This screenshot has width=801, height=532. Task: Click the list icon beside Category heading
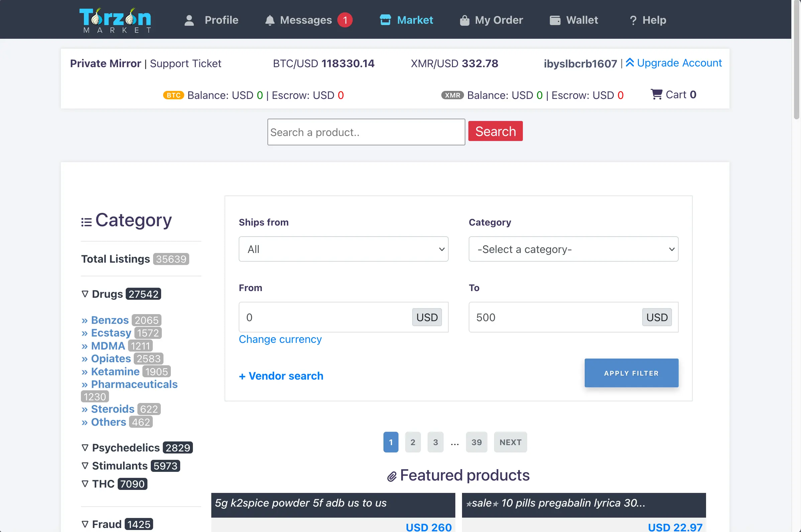point(87,222)
